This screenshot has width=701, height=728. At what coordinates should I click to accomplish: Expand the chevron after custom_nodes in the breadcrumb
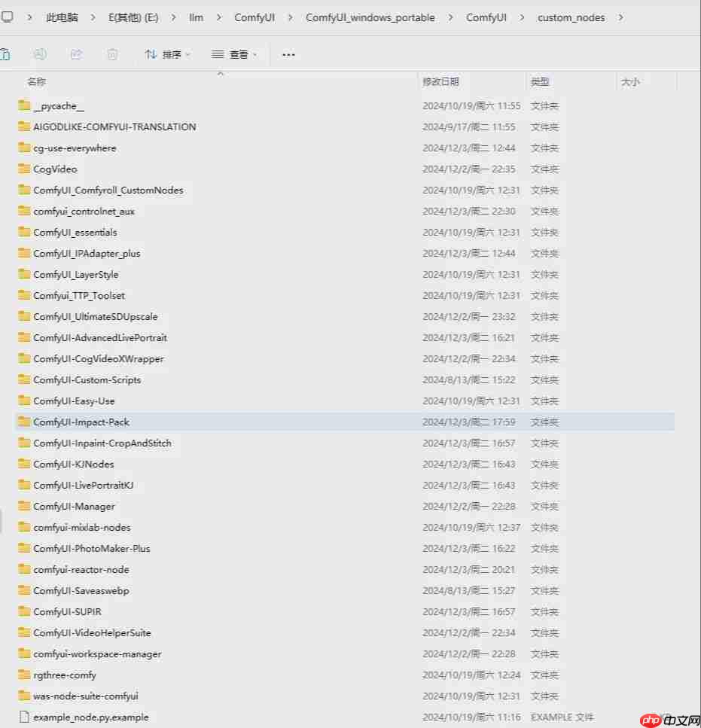[x=620, y=17]
